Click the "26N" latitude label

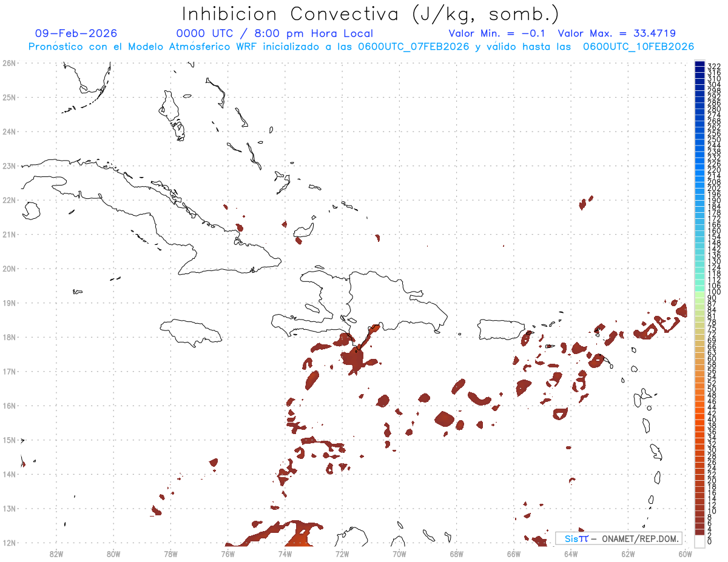coord(9,62)
